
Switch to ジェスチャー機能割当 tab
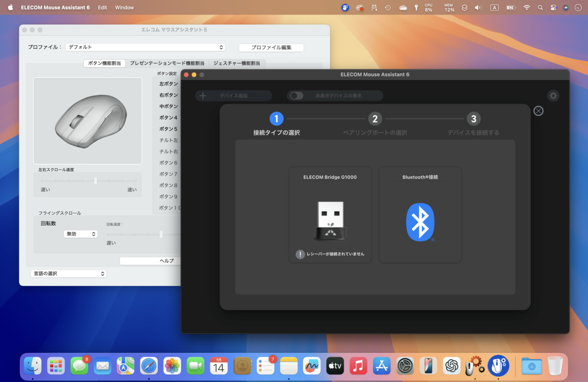237,63
